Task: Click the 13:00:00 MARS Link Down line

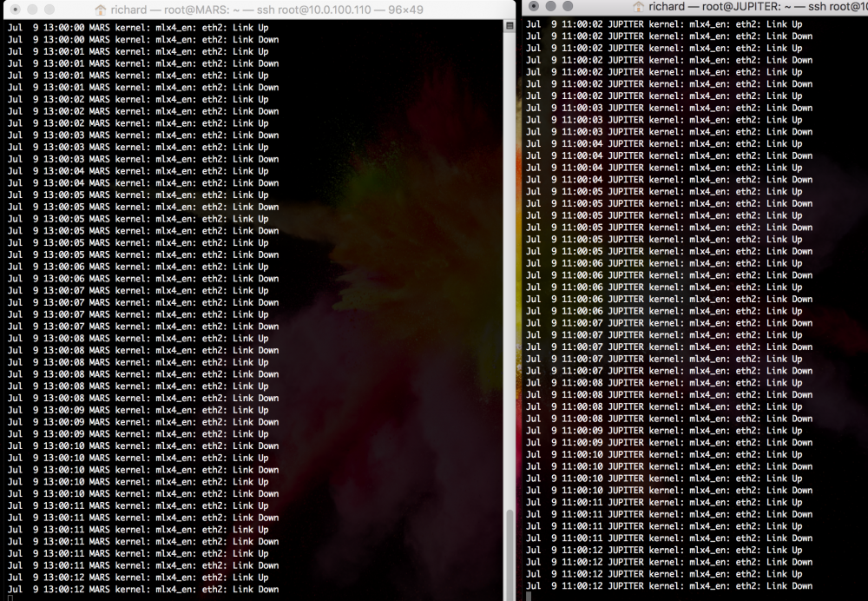Action: point(143,39)
